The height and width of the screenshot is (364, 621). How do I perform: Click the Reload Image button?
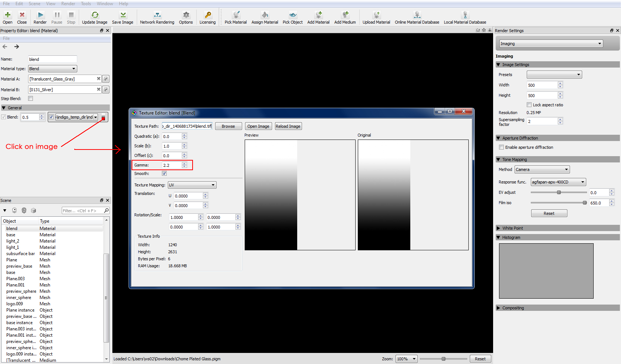288,126
